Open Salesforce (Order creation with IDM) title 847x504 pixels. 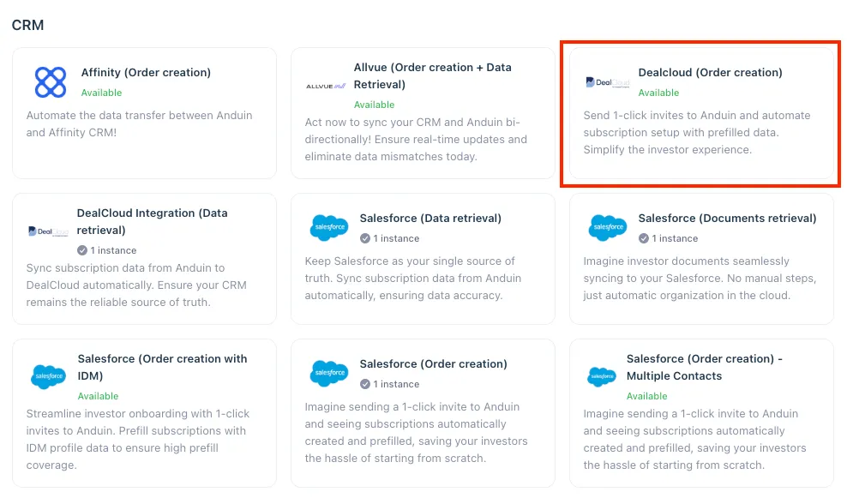pyautogui.click(x=163, y=368)
